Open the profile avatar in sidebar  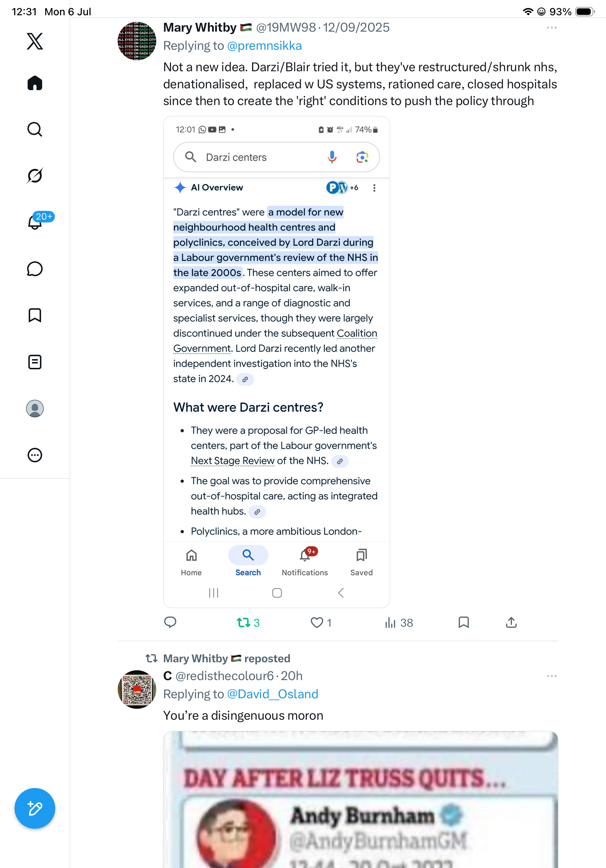click(35, 409)
